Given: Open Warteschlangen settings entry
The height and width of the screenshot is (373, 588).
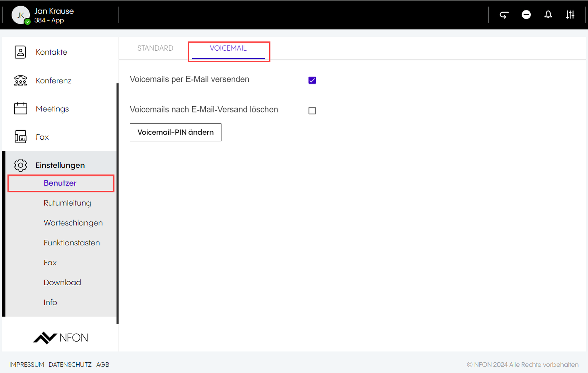Looking at the screenshot, I should click(73, 223).
